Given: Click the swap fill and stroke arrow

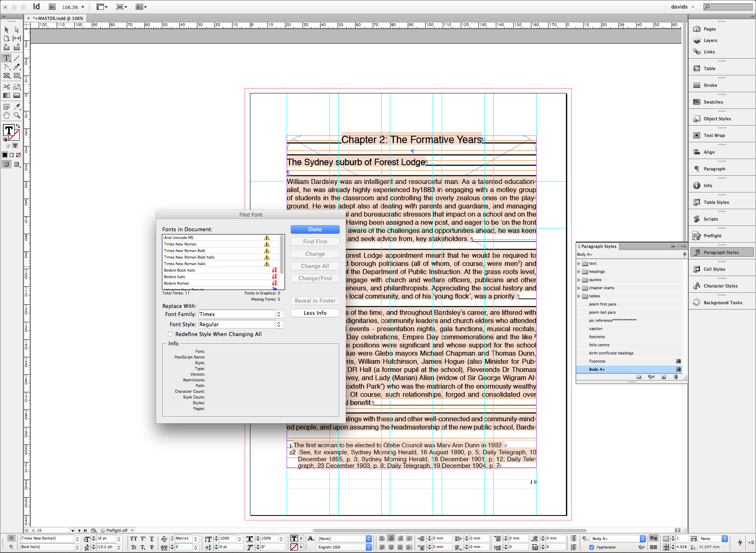Looking at the screenshot, I should [x=18, y=126].
